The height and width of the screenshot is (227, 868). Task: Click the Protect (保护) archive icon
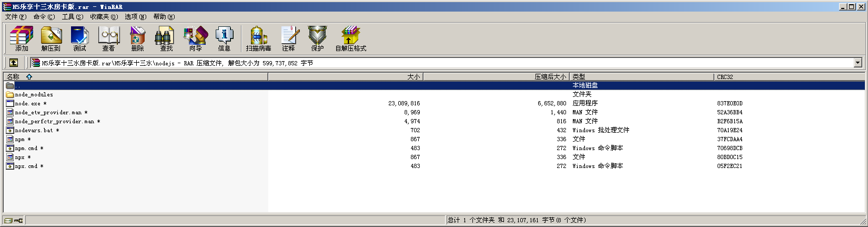317,38
